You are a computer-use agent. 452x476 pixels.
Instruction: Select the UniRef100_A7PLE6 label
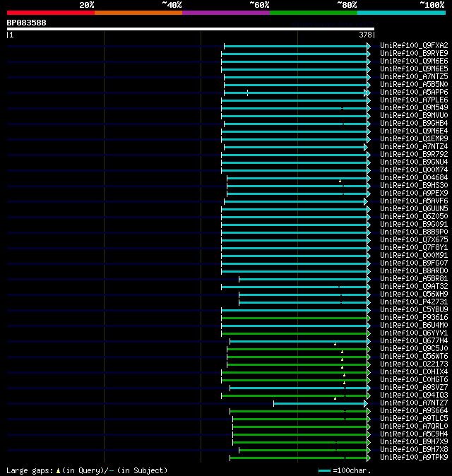click(x=414, y=100)
